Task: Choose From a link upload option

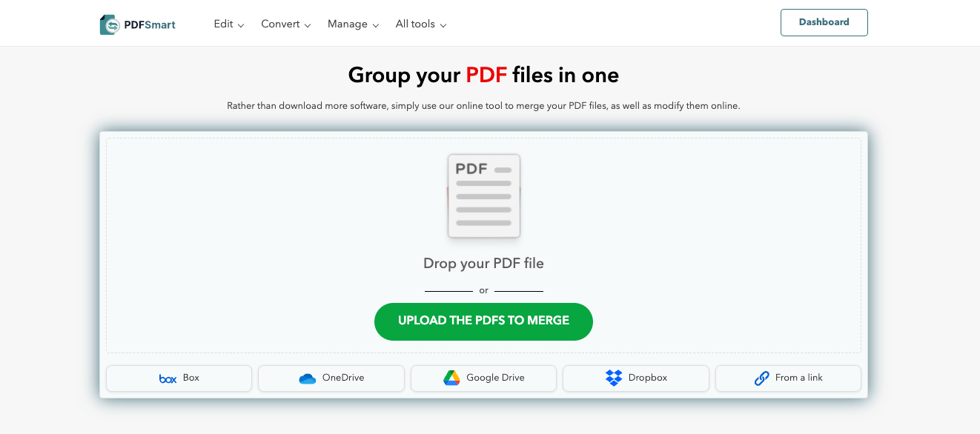Action: 788,378
